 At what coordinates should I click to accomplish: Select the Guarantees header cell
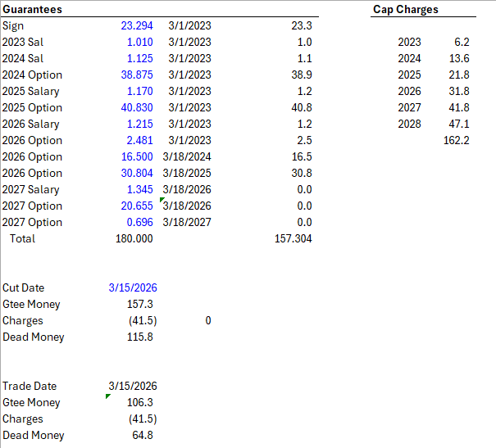click(33, 9)
